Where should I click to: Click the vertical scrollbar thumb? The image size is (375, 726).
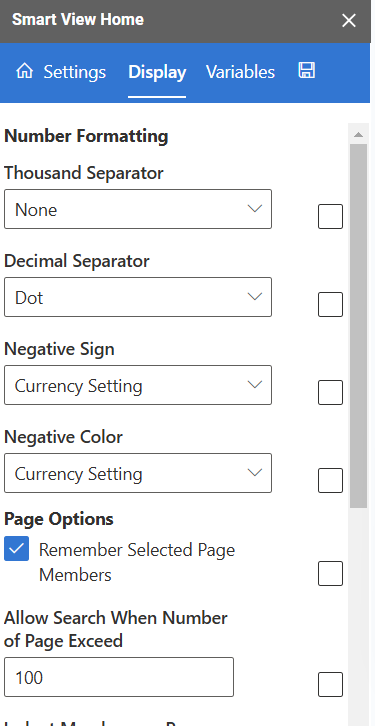(x=358, y=326)
